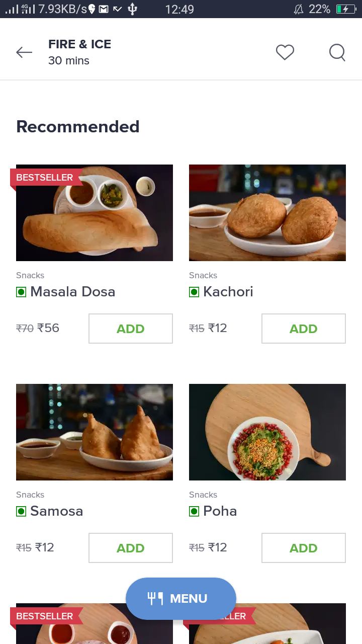This screenshot has height=644, width=362.
Task: View the Samosa image
Action: coord(95,432)
